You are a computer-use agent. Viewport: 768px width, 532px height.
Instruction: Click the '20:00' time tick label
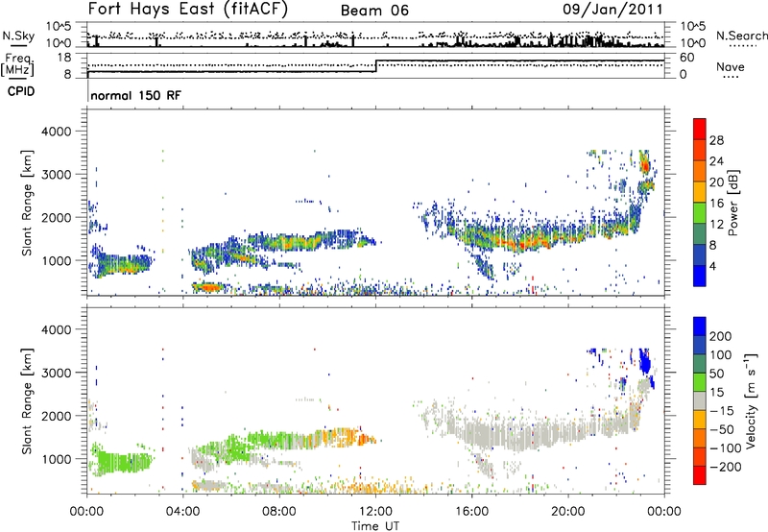coord(568,512)
